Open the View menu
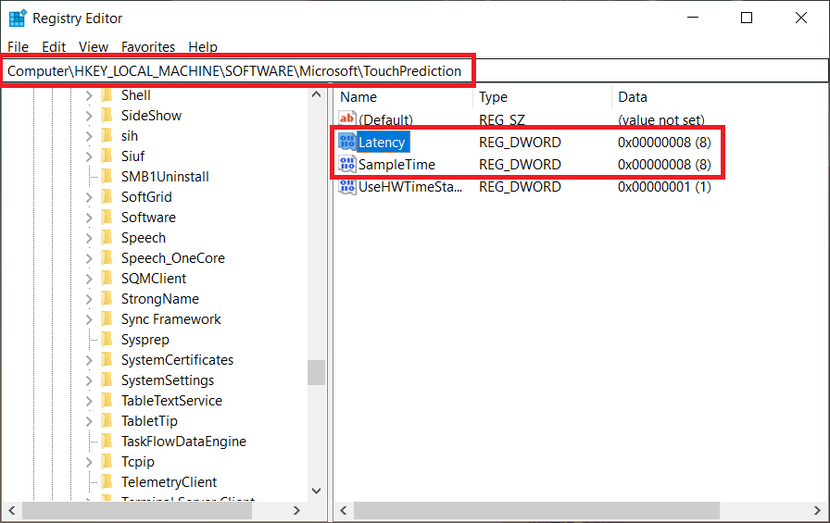830x523 pixels. pos(93,47)
